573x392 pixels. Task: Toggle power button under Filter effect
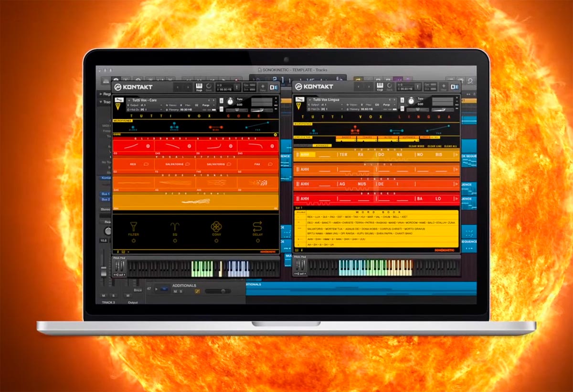(x=133, y=241)
